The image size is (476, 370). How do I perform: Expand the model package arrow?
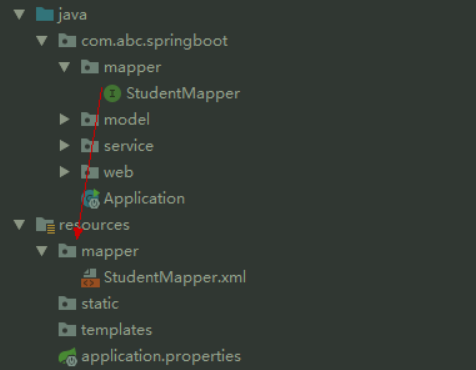tap(64, 119)
